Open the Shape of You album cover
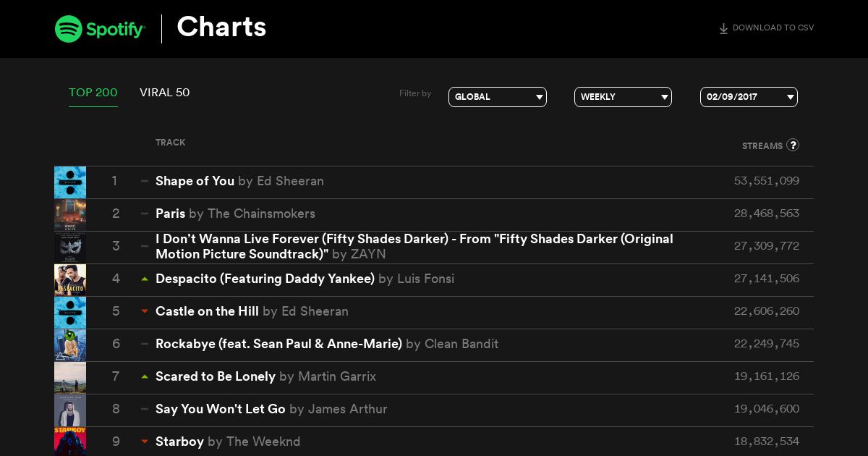868x456 pixels. pos(70,182)
